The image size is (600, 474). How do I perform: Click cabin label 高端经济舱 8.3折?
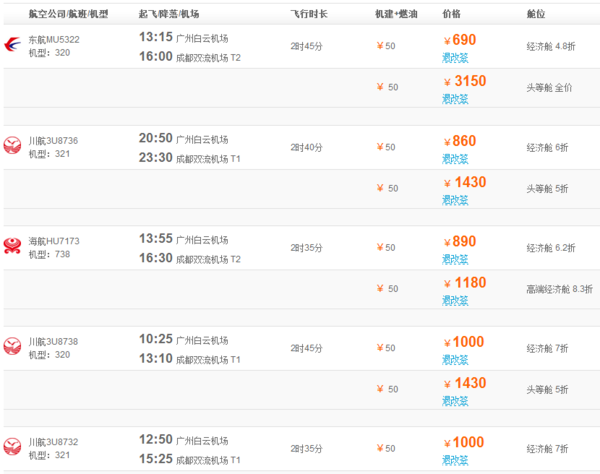point(560,289)
